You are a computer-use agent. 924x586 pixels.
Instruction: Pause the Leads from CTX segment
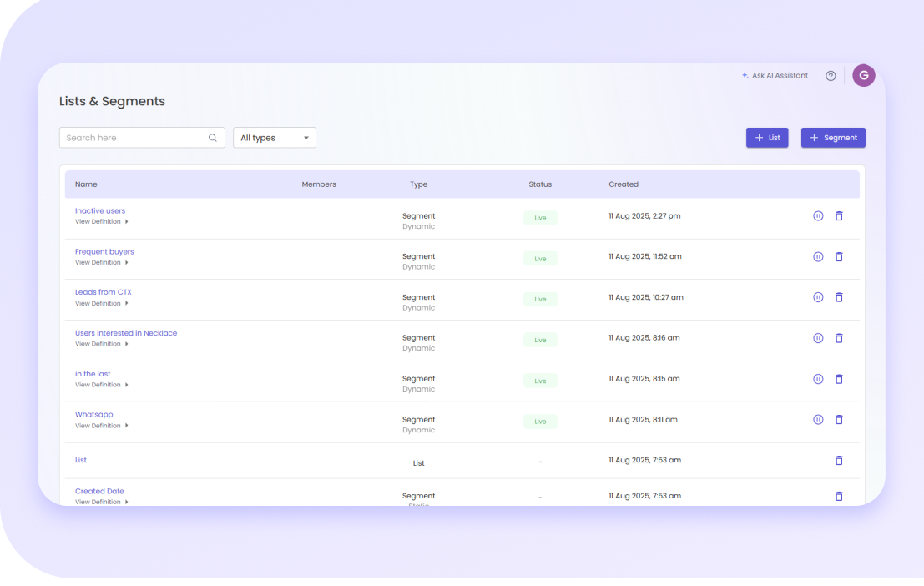coord(818,297)
